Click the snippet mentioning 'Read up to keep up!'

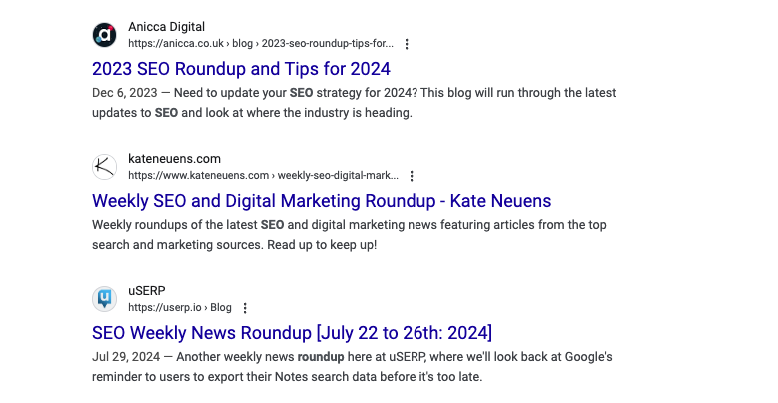[349, 235]
